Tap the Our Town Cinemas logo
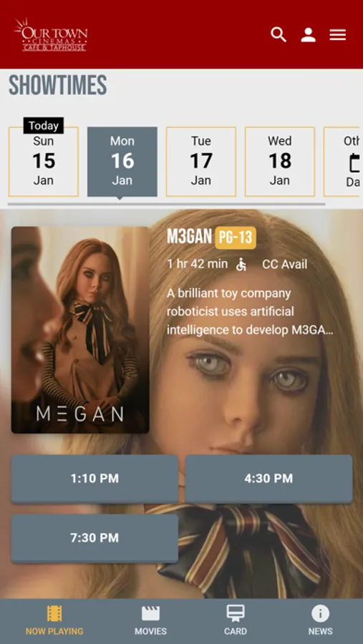363x644 pixels. [51, 34]
